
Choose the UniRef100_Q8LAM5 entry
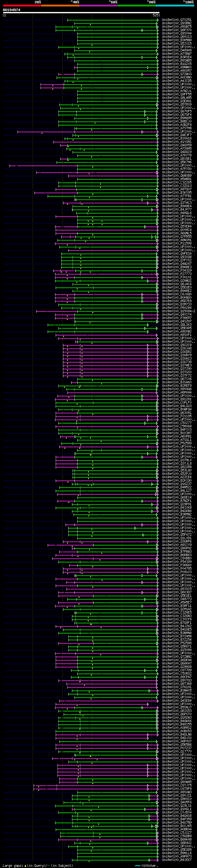pos(176,98)
